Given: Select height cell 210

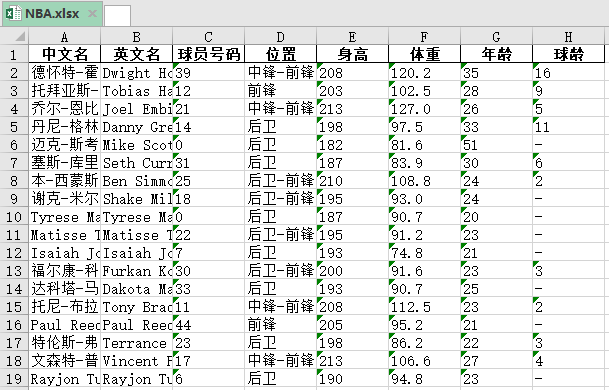Looking at the screenshot, I should click(x=352, y=181).
